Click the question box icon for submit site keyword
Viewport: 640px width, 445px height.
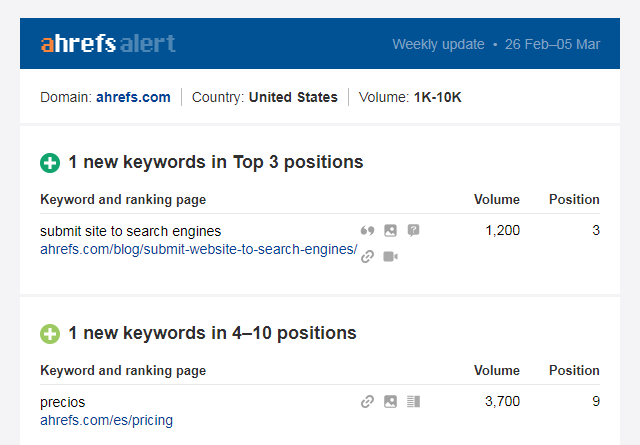[413, 231]
